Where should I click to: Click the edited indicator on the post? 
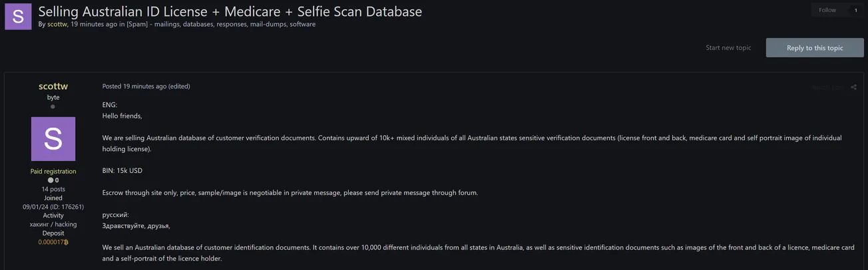click(179, 86)
